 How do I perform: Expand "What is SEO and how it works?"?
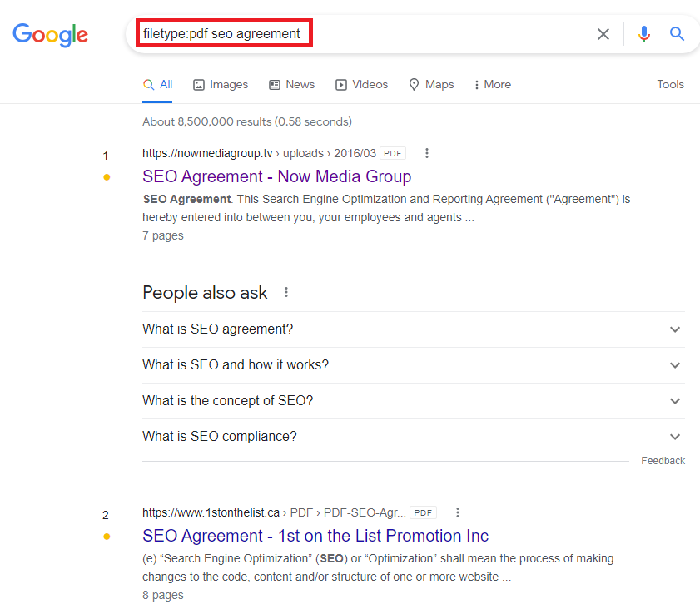675,365
